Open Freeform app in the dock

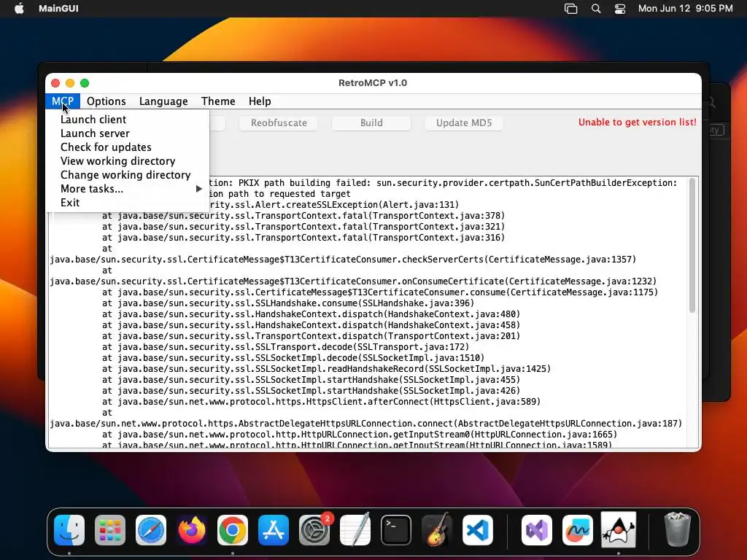click(578, 529)
